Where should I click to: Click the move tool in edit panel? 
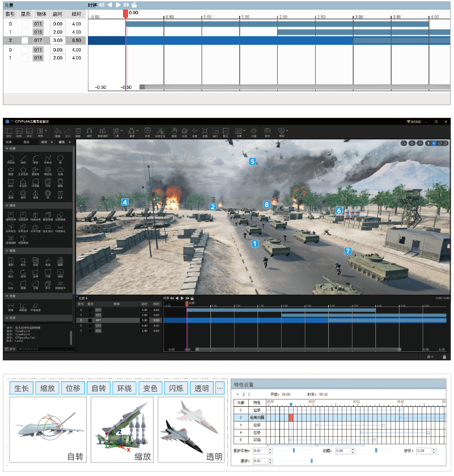pos(11,271)
